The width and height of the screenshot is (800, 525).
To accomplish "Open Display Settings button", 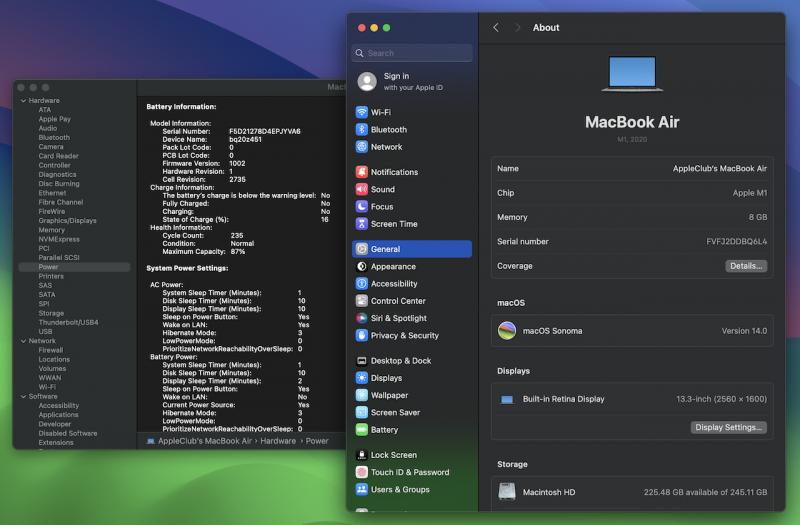I will click(729, 428).
